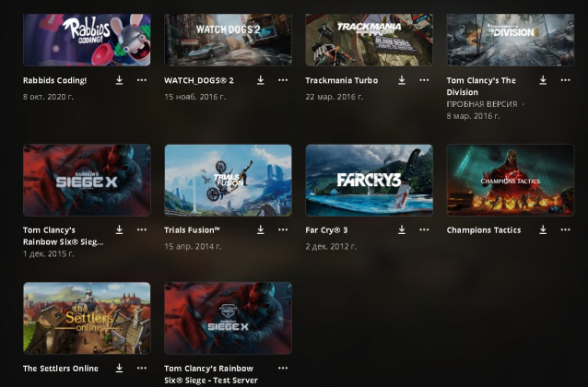The image size is (588, 387).
Task: Open more options for Rabbids Coding!
Action: 141,80
